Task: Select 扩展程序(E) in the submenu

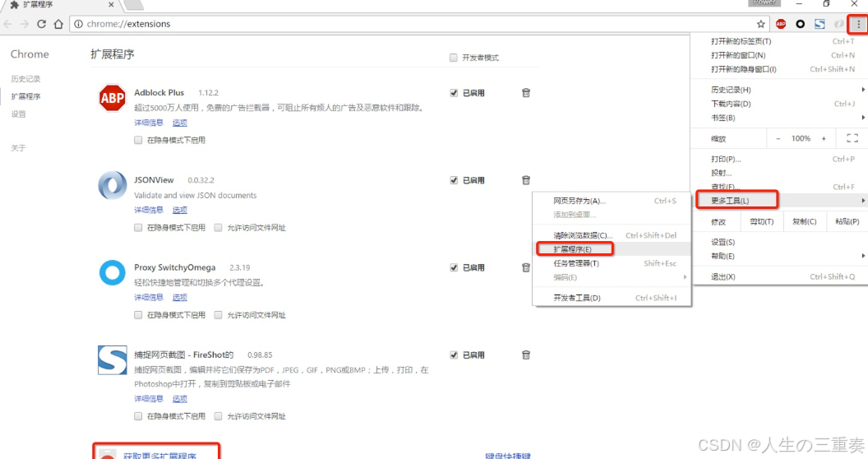Action: (x=612, y=249)
